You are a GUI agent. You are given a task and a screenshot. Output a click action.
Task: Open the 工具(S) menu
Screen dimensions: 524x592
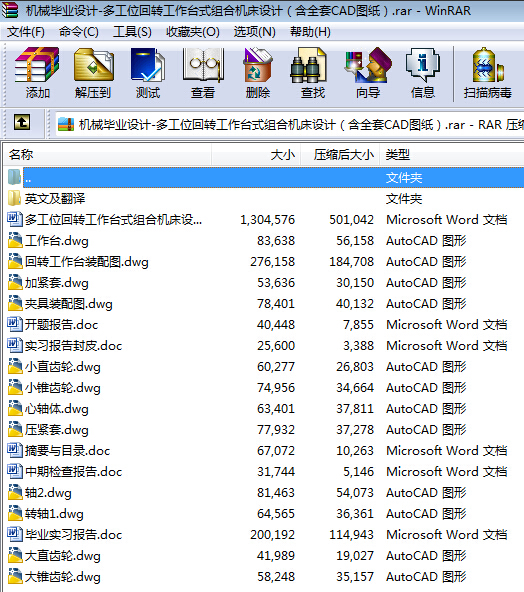pos(132,32)
